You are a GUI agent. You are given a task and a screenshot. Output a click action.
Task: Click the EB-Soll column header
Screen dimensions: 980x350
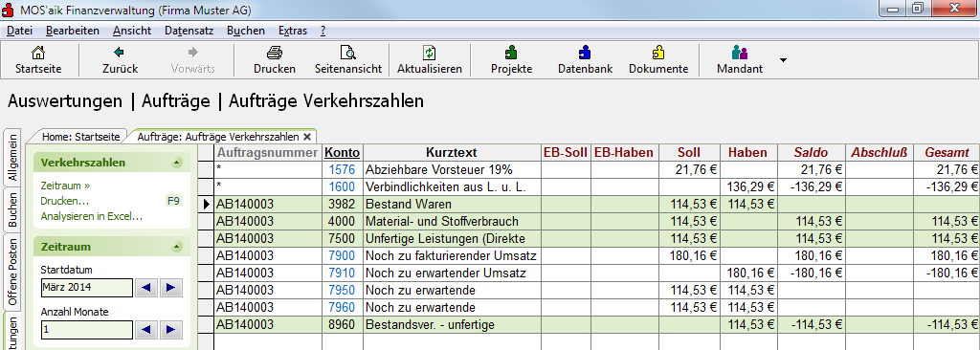[x=566, y=152]
